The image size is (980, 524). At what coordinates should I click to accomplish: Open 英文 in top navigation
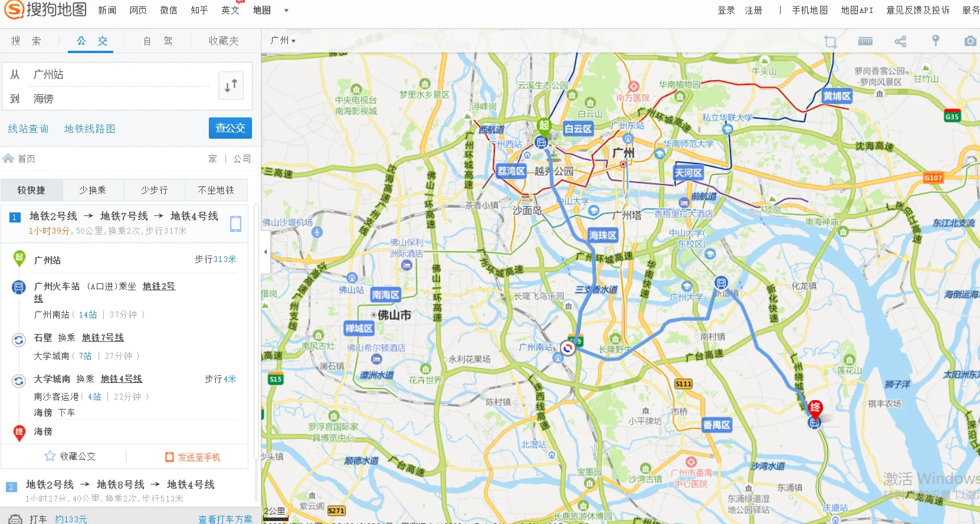tap(230, 10)
